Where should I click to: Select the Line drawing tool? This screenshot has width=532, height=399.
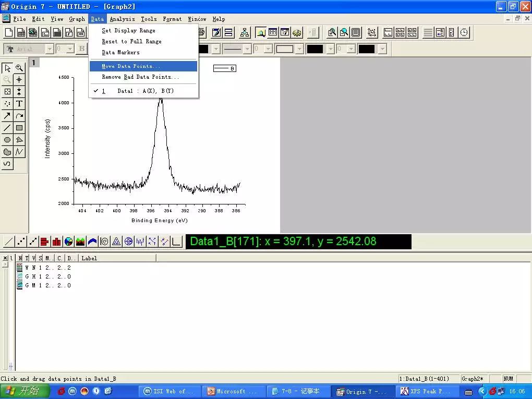7,128
